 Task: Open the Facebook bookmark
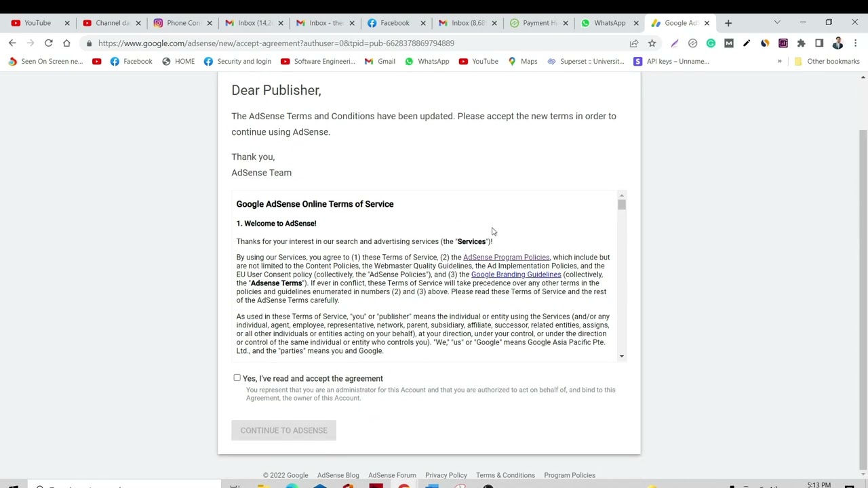click(x=131, y=62)
